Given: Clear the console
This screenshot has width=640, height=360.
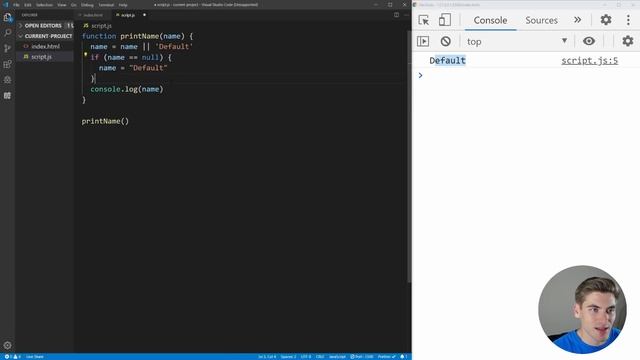Looking at the screenshot, I should pos(445,41).
